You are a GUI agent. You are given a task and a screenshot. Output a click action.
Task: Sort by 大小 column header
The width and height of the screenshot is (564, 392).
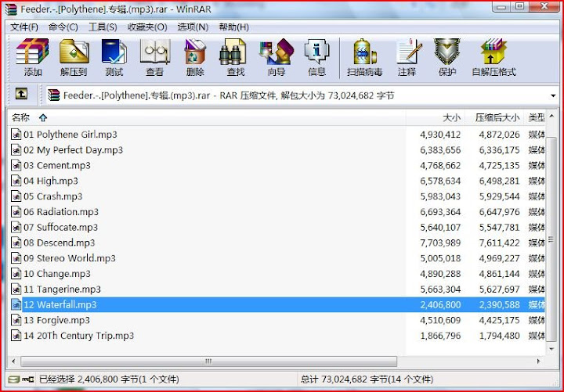click(x=436, y=117)
